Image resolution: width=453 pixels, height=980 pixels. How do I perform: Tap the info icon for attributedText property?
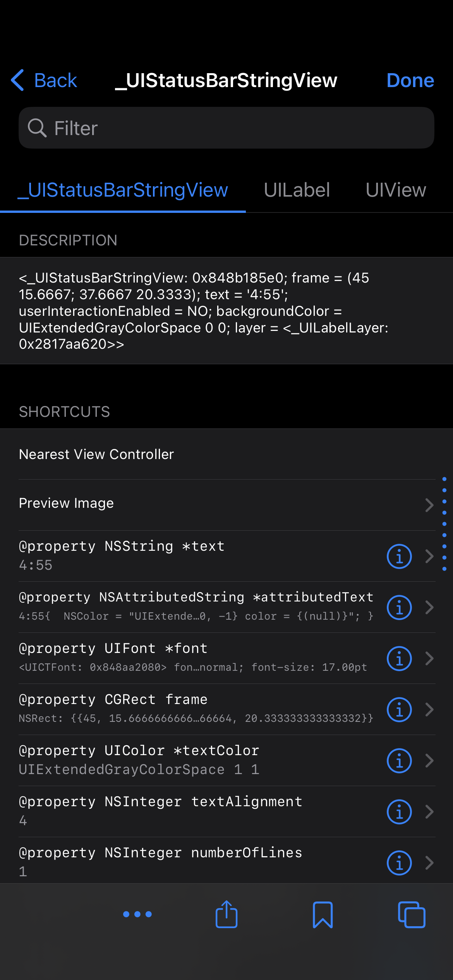click(399, 607)
